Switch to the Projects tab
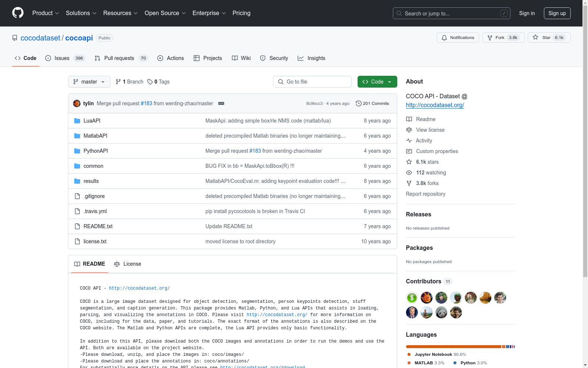Screen dimensions: 588x368 click(x=208, y=58)
